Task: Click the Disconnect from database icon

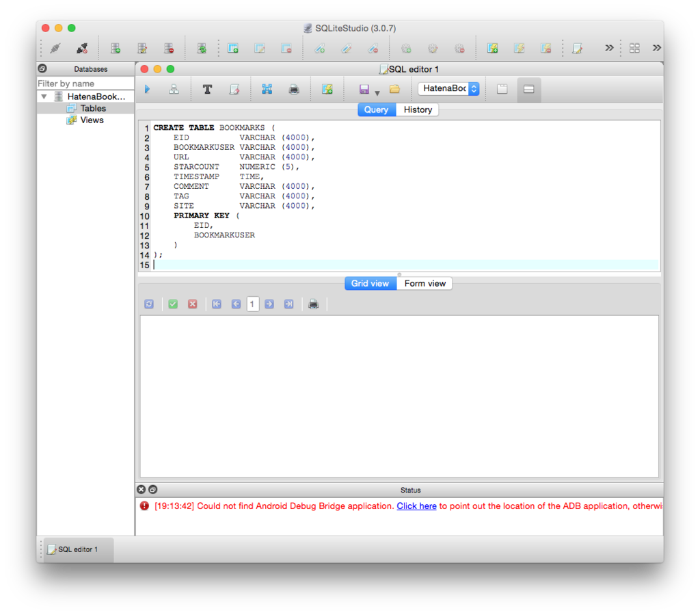Action: click(82, 49)
